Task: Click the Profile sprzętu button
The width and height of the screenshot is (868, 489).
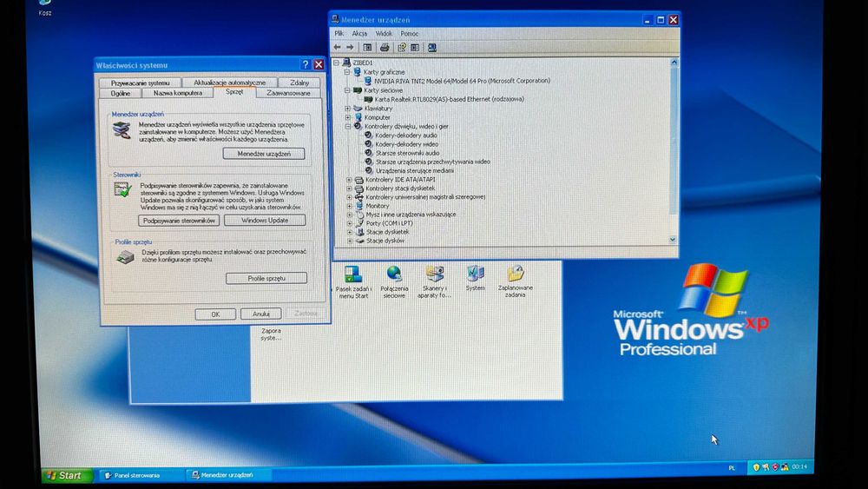Action: [266, 278]
